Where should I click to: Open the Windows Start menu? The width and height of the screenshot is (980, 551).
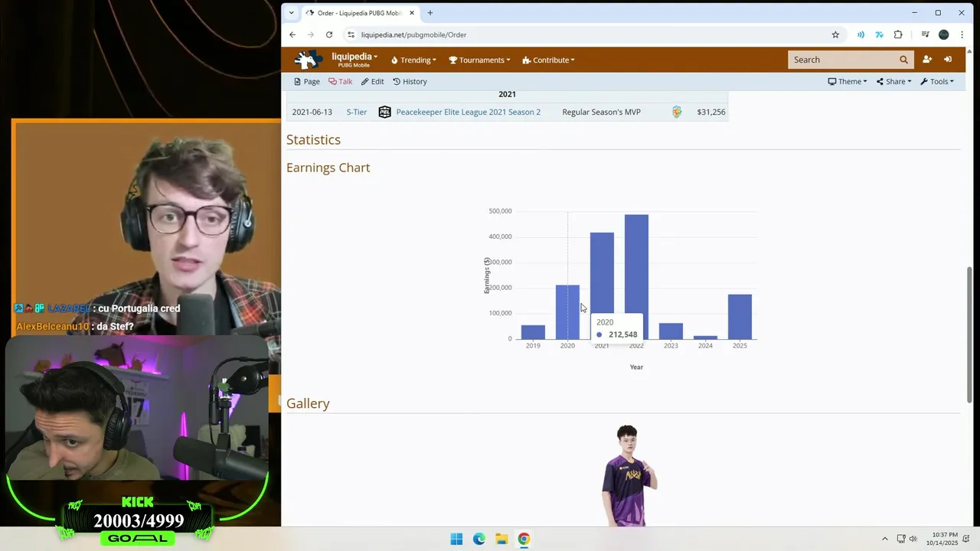click(x=456, y=539)
